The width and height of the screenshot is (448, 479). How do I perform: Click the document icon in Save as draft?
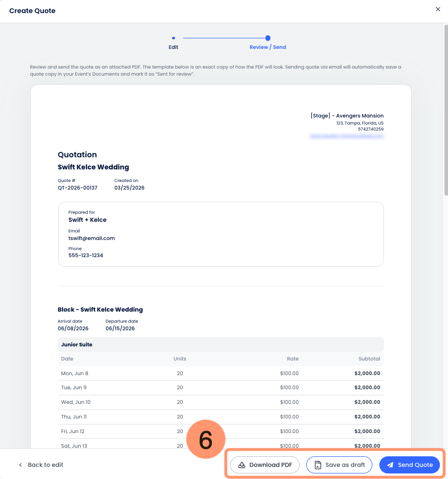click(318, 465)
